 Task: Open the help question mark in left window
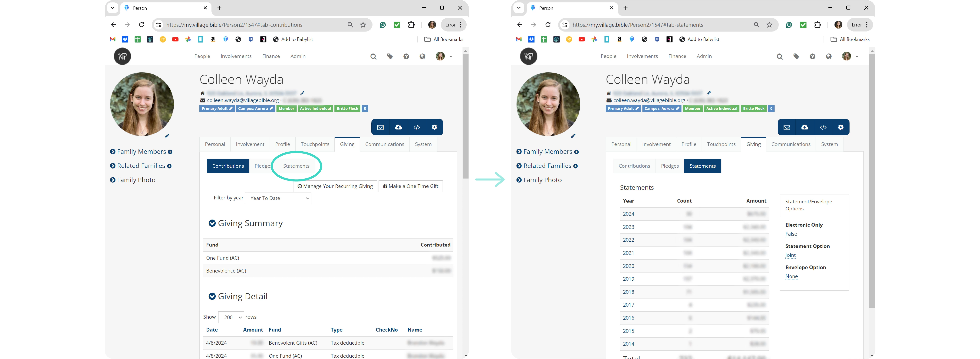pos(406,56)
